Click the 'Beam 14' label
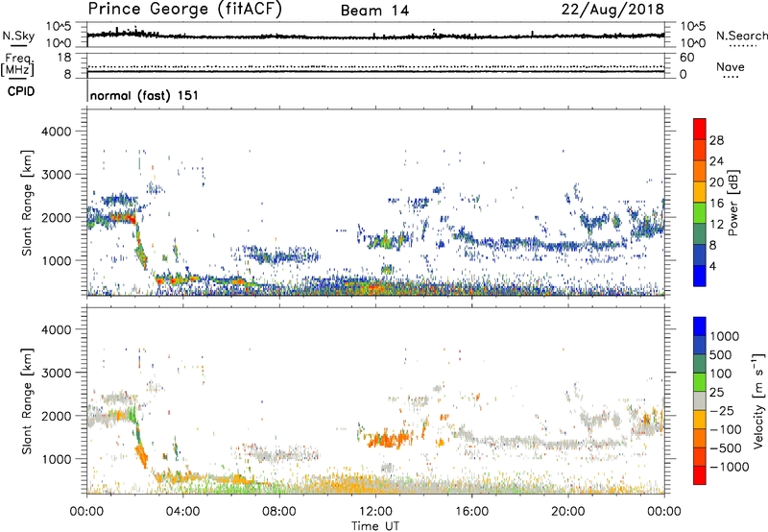Image resolution: width=768 pixels, height=532 pixels. point(374,11)
